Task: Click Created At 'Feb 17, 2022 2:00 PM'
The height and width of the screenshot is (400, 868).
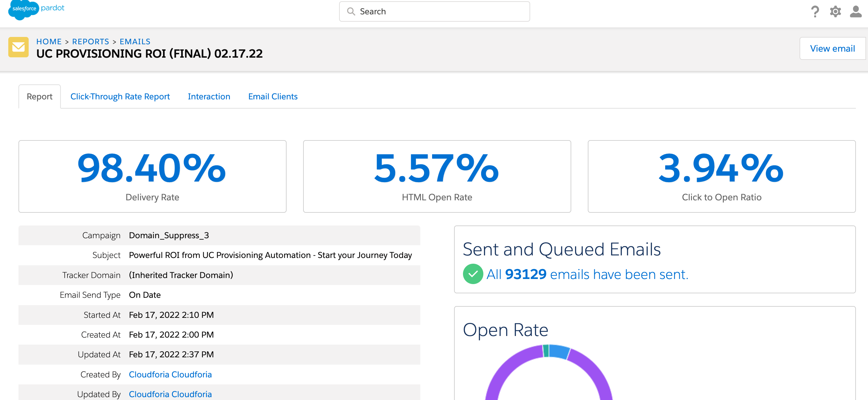Action: (171, 335)
